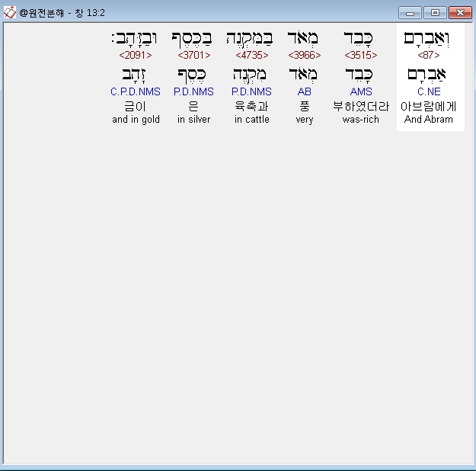476x471 pixels.
Task: Click the Hebrew lemma above C.NE
Action: click(x=426, y=75)
